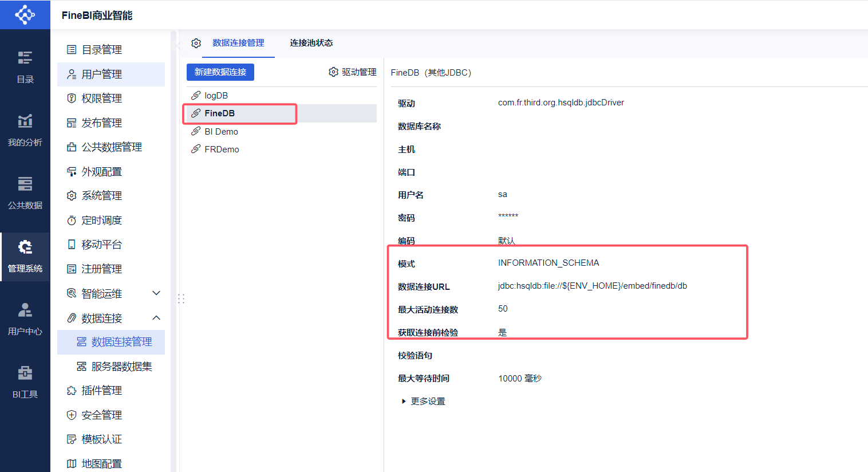The height and width of the screenshot is (472, 868).
Task: Click the 插件管理 puzzle icon
Action: click(72, 391)
